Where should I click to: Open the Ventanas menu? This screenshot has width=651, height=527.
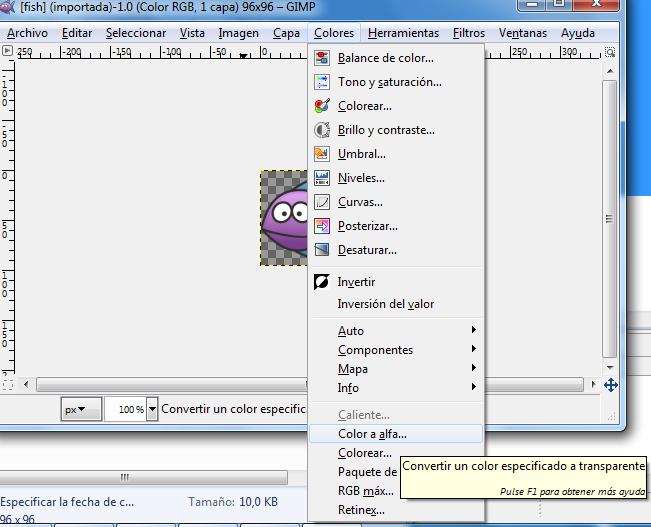coord(523,33)
